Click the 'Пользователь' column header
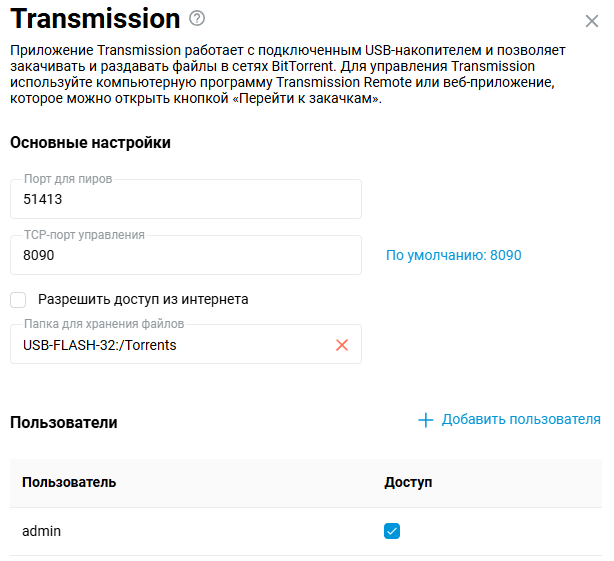614x561 pixels. (x=69, y=483)
